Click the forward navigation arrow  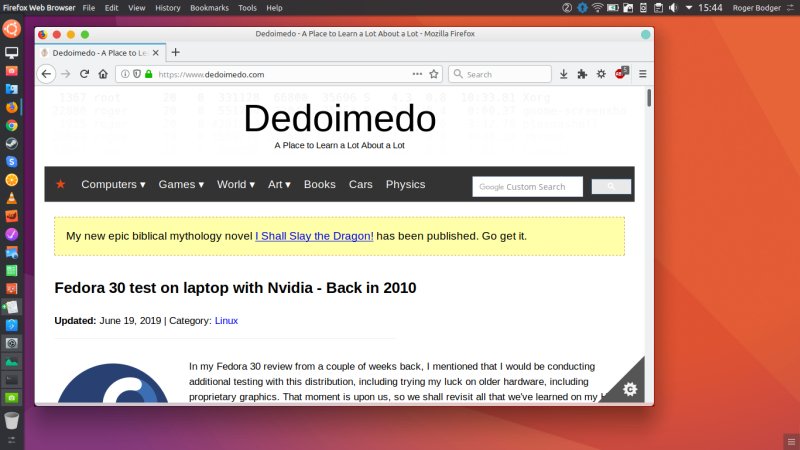(x=65, y=74)
